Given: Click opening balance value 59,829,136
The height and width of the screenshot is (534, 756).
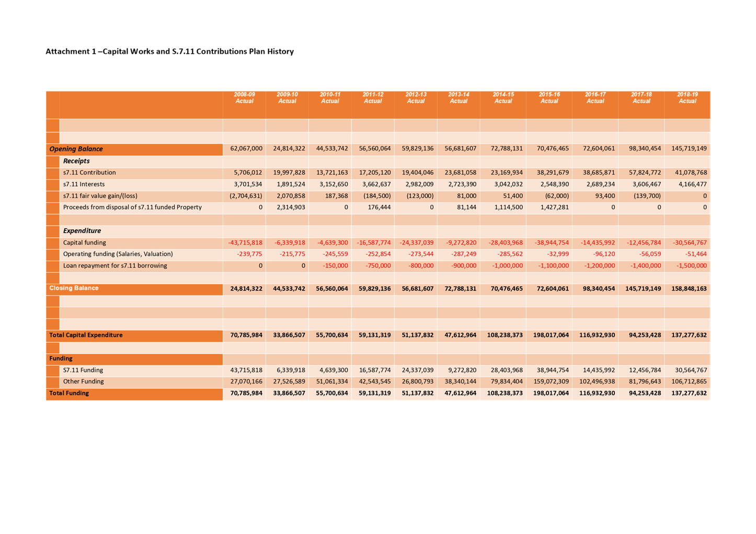Looking at the screenshot, I should [x=418, y=148].
